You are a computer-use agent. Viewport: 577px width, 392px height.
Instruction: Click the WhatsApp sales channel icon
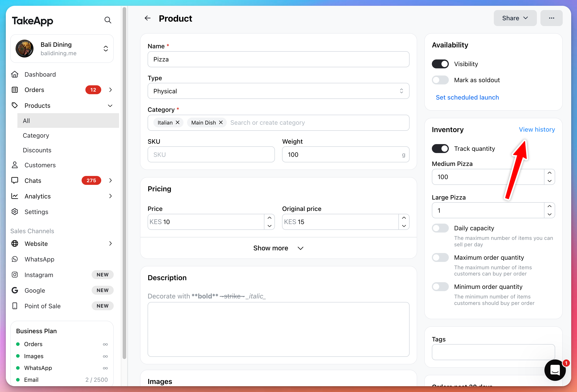pyautogui.click(x=15, y=259)
